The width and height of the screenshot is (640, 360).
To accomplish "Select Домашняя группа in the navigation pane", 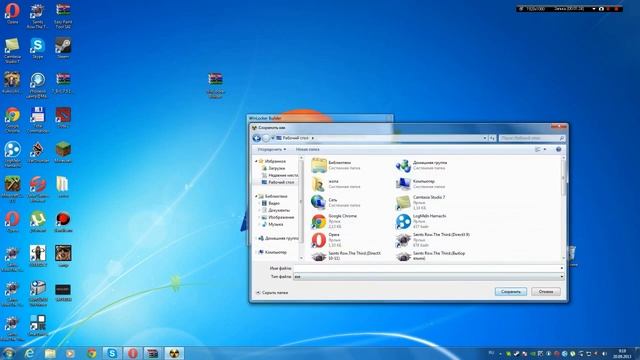I will click(278, 238).
